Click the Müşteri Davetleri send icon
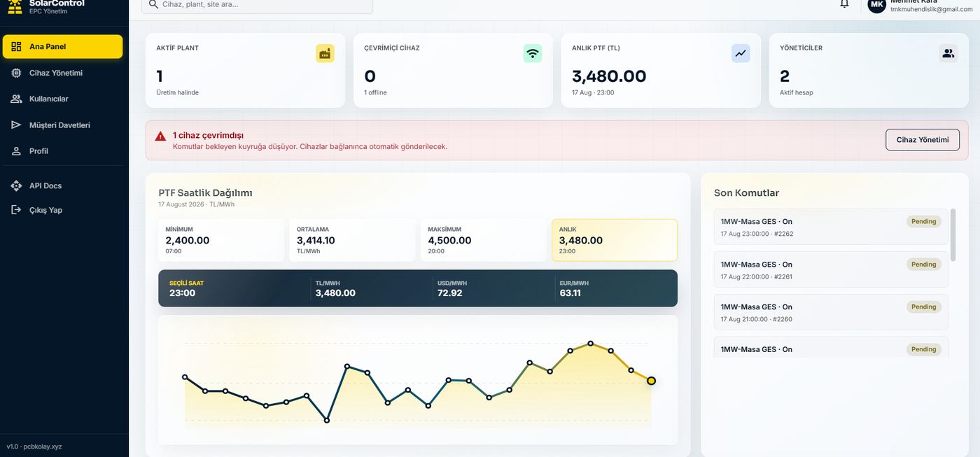The width and height of the screenshot is (980, 457). click(x=16, y=125)
